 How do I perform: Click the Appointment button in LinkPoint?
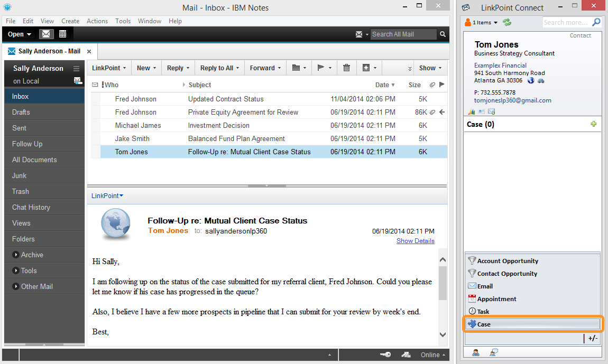[533, 299]
